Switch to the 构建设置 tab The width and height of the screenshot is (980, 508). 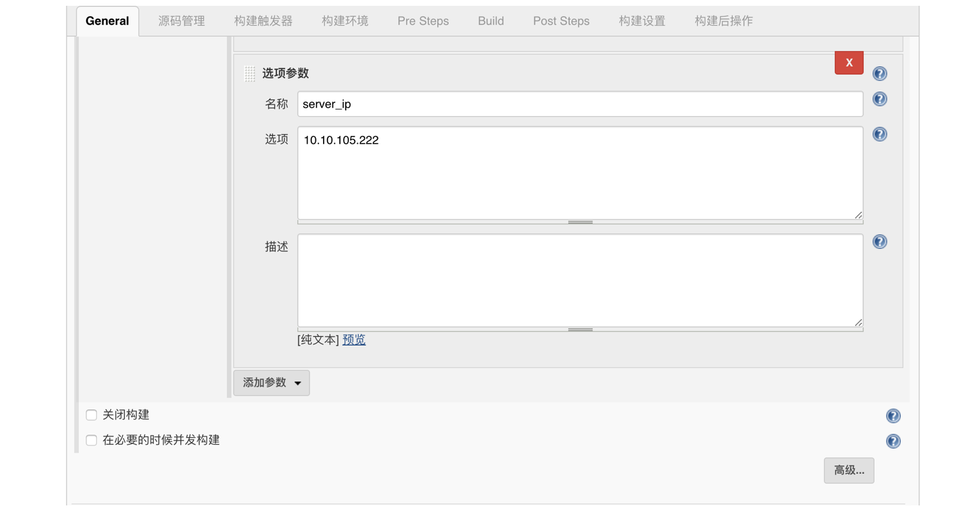pyautogui.click(x=642, y=21)
